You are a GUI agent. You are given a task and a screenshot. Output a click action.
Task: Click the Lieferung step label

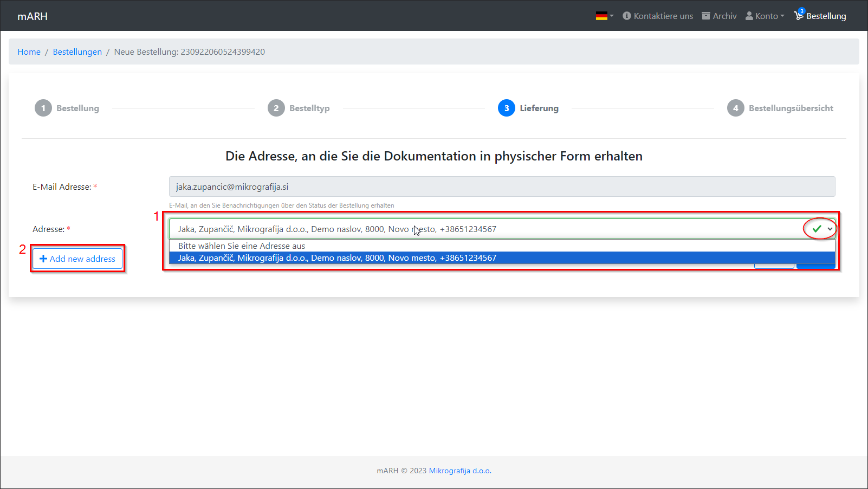(x=539, y=108)
